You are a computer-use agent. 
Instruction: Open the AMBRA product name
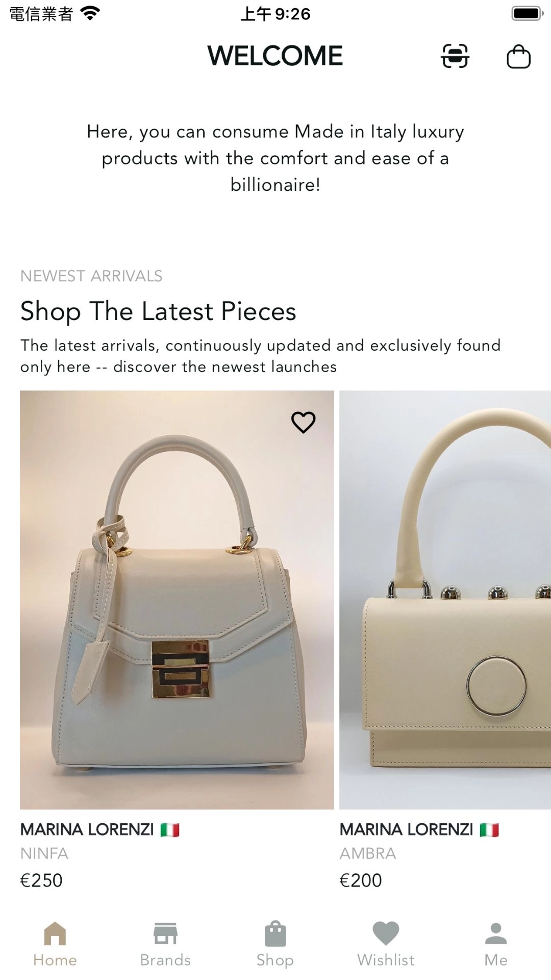(368, 853)
